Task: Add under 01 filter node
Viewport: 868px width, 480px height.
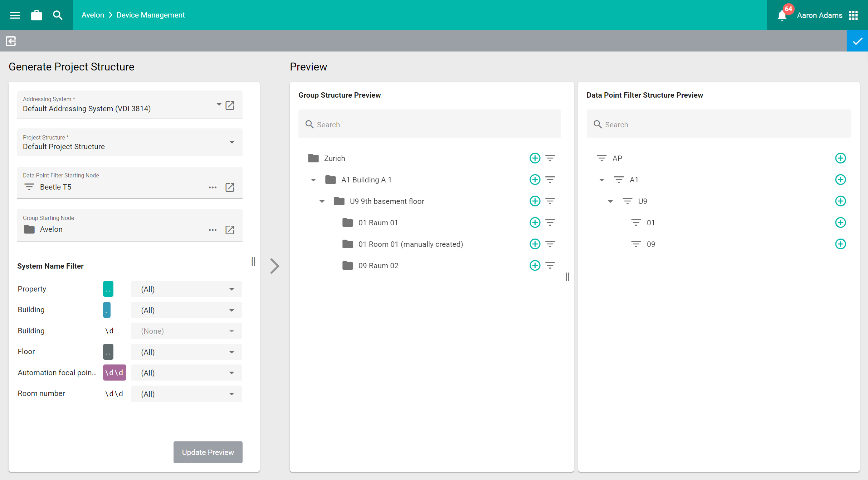Action: [x=840, y=222]
